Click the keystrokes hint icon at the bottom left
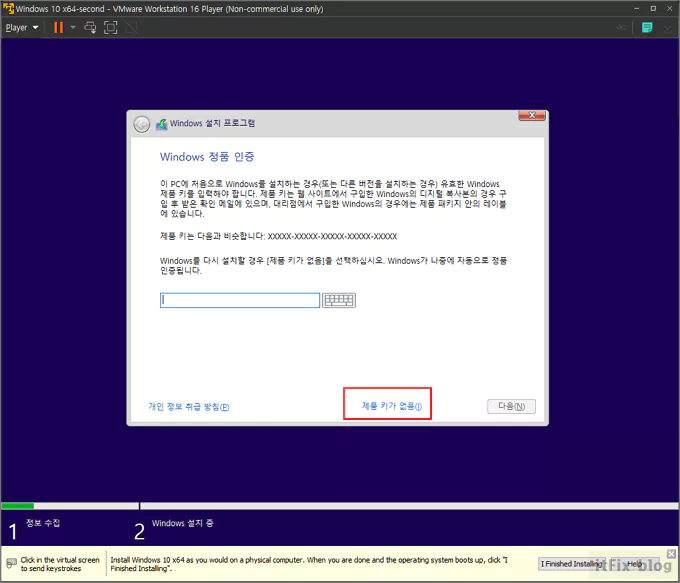680x583 pixels. [x=12, y=563]
